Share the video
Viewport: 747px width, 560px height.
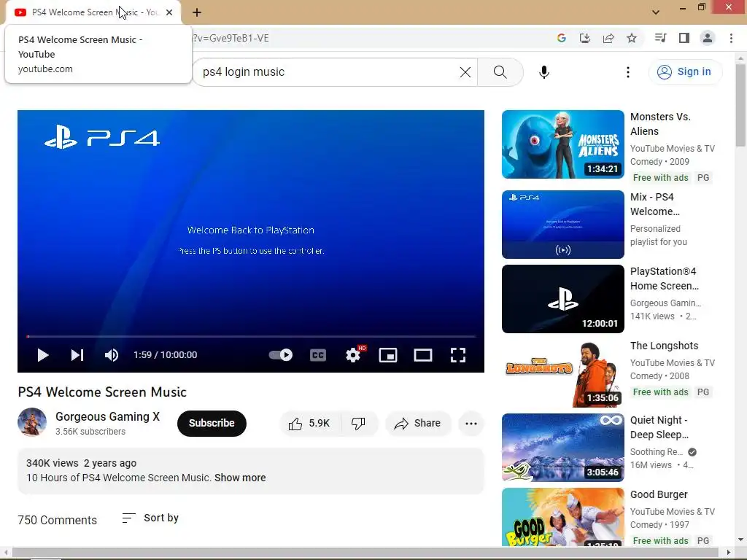pyautogui.click(x=418, y=424)
